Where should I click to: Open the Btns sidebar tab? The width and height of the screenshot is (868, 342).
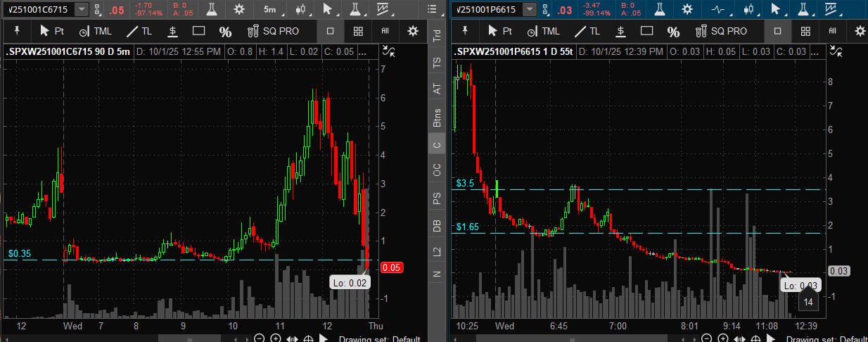(437, 117)
